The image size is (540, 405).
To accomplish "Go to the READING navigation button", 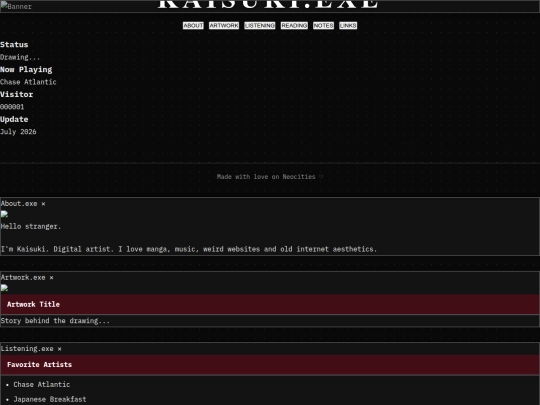I will point(294,25).
